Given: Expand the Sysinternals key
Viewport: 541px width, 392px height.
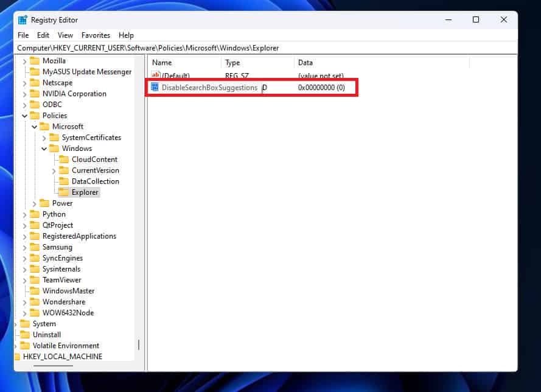Looking at the screenshot, I should click(24, 270).
